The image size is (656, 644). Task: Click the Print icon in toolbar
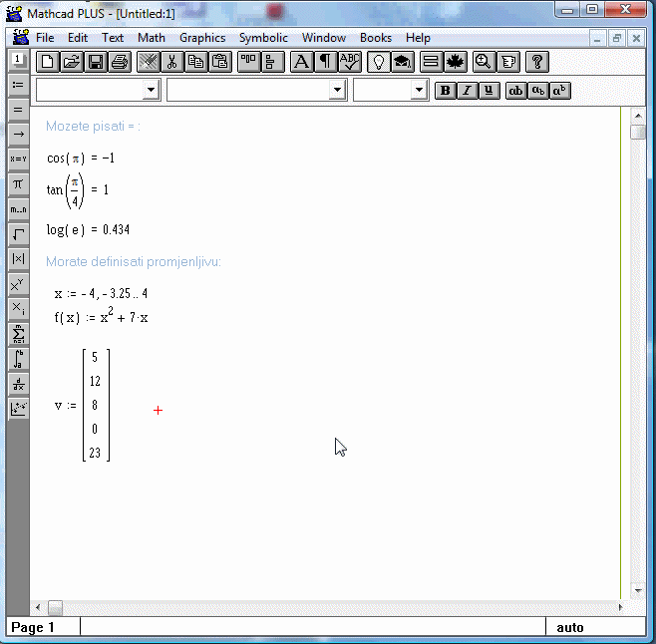(120, 62)
